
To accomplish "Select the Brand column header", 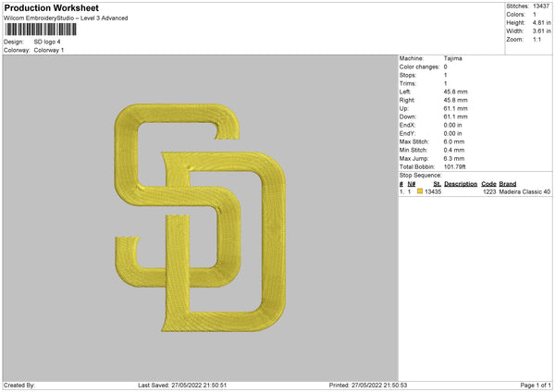I will pyautogui.click(x=508, y=184).
